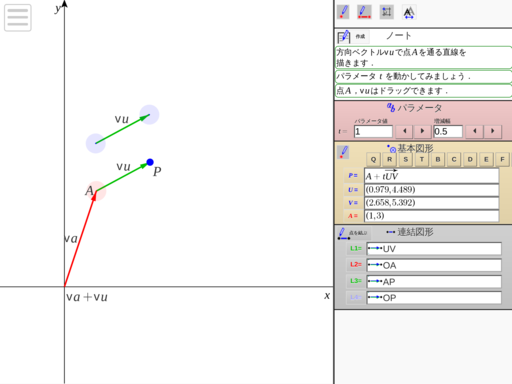Increase the step width 0.5 value
Viewport: 512px width, 384px height.
492,131
